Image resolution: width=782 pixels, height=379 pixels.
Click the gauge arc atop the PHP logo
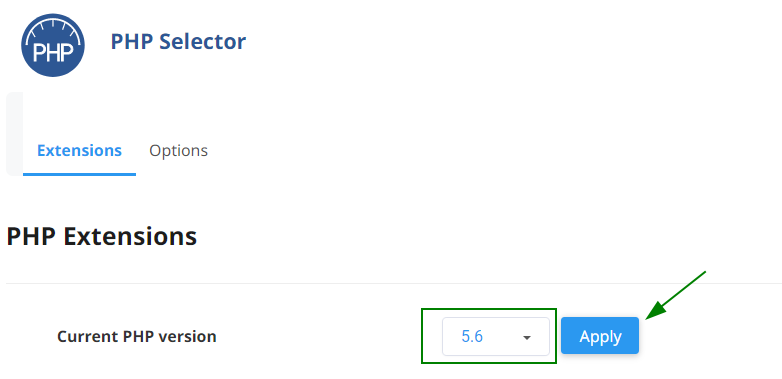click(x=52, y=29)
